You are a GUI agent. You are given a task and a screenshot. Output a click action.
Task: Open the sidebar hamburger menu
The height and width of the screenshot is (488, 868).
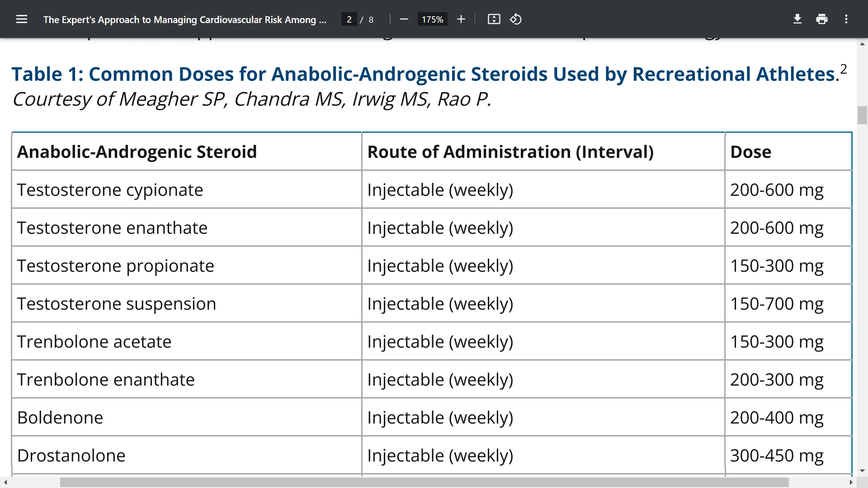click(x=22, y=19)
